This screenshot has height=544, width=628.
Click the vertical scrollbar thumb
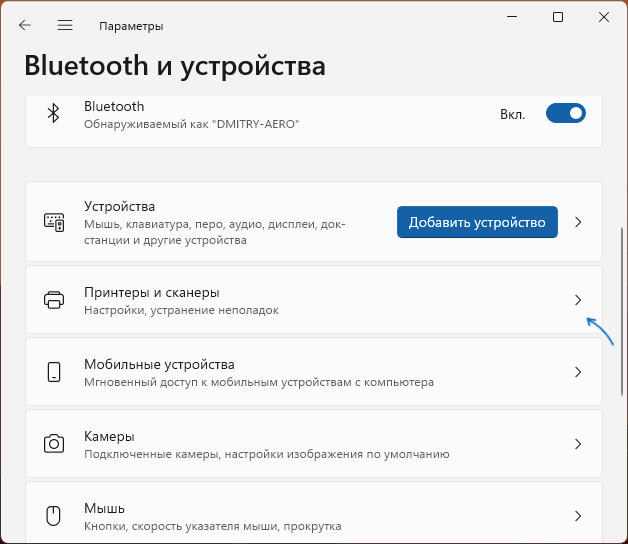tap(622, 311)
